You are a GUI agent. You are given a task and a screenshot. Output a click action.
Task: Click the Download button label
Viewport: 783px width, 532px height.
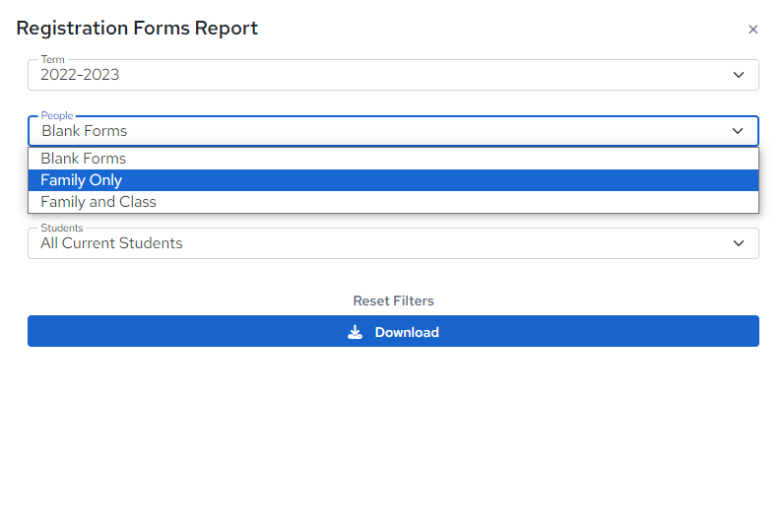point(407,332)
